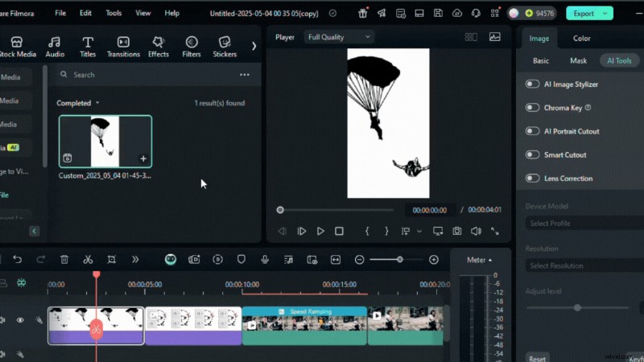Open the Help menu
Viewport: 644px width, 362px height.
coord(171,13)
